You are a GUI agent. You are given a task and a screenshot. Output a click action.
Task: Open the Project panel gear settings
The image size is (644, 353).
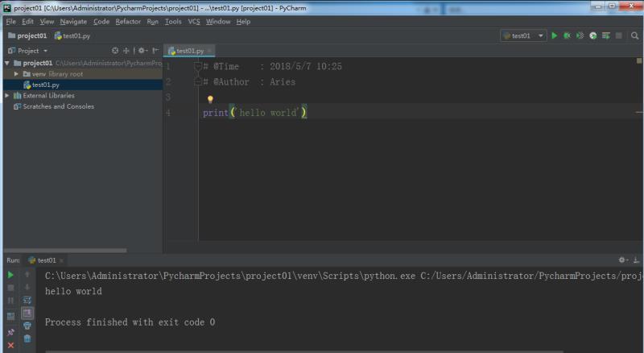coord(142,51)
